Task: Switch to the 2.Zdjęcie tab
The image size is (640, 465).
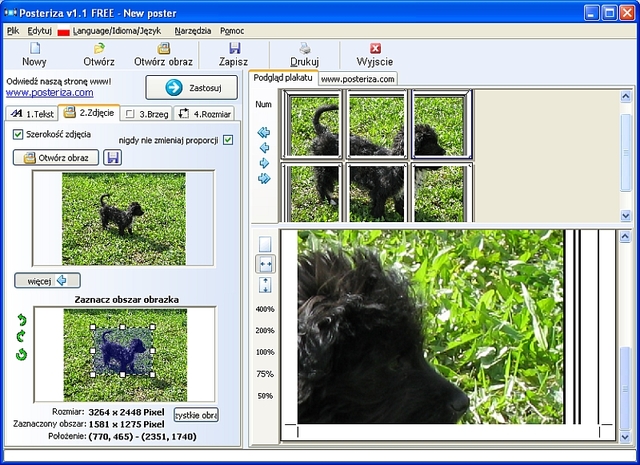Action: pyautogui.click(x=89, y=113)
